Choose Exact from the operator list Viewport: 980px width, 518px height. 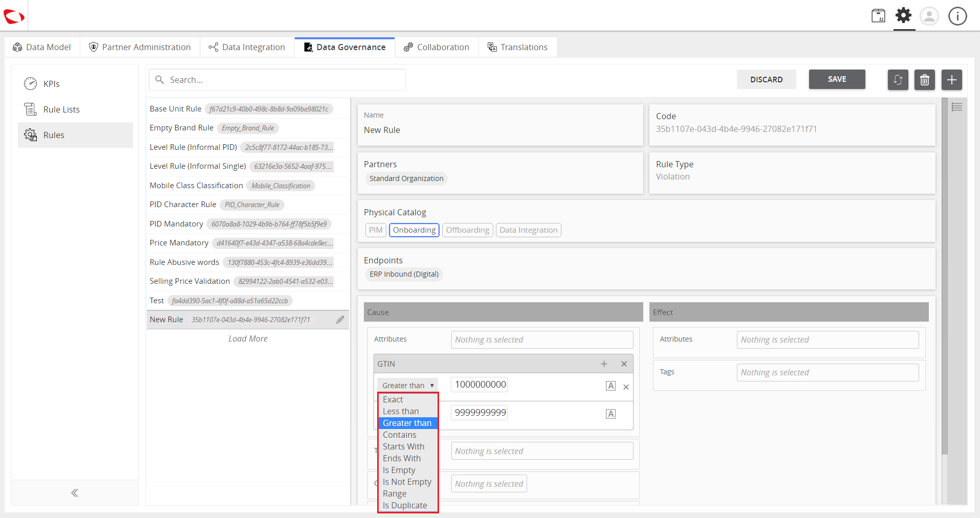pyautogui.click(x=408, y=399)
